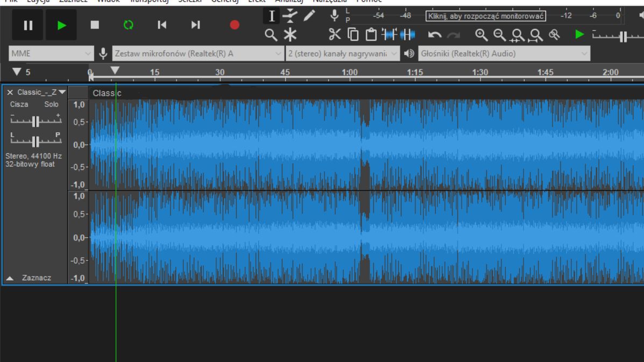Mute the track with the Cisza button
The image size is (644, 362).
(19, 104)
